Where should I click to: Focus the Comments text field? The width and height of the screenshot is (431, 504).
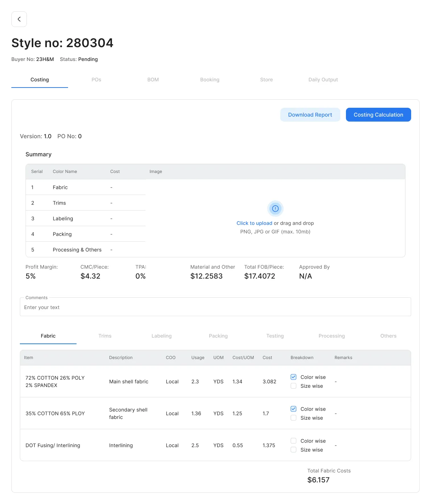click(x=215, y=307)
